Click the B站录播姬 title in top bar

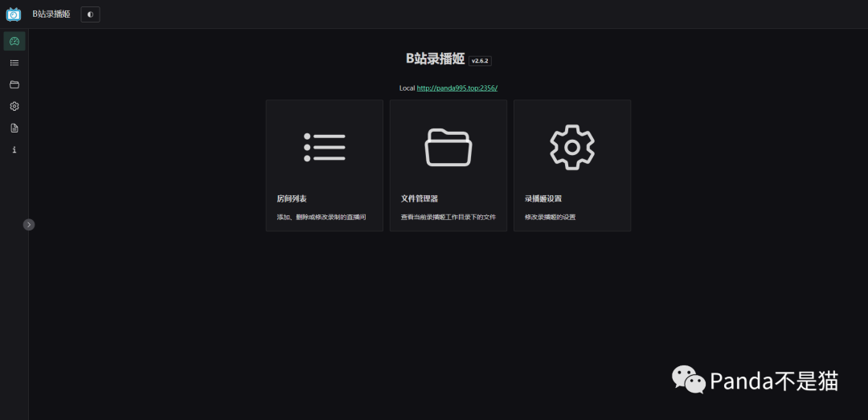click(x=51, y=14)
